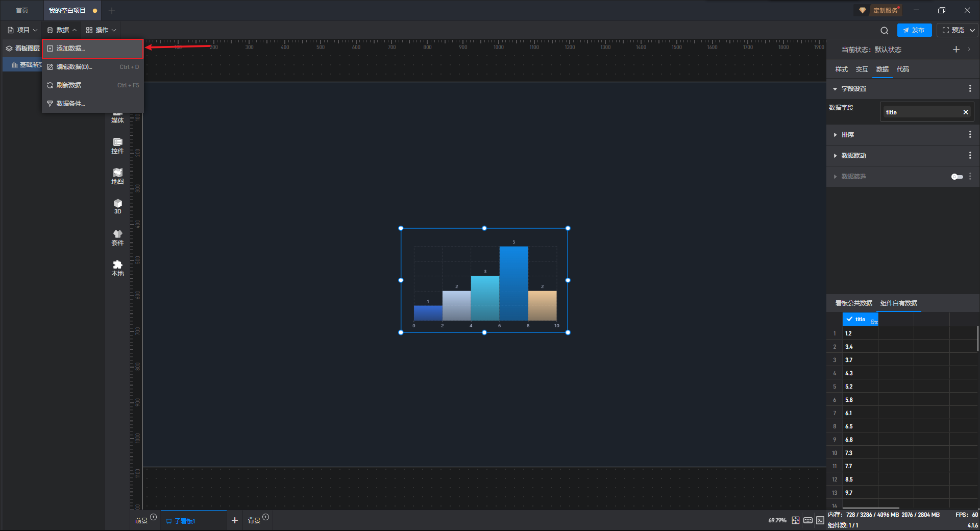This screenshot has height=531, width=980.
Task: Select data cell with value 1.2
Action: [860, 333]
